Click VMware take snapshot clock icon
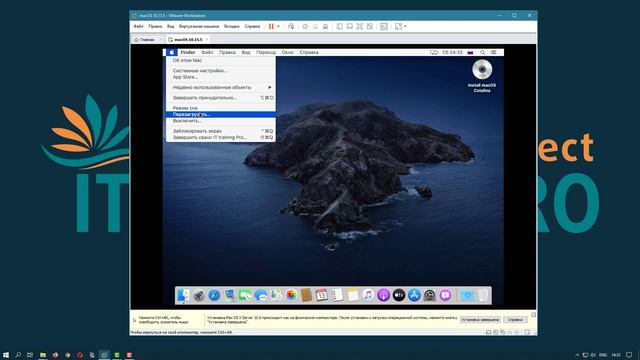Screen dimensions: 640x360 point(305,26)
